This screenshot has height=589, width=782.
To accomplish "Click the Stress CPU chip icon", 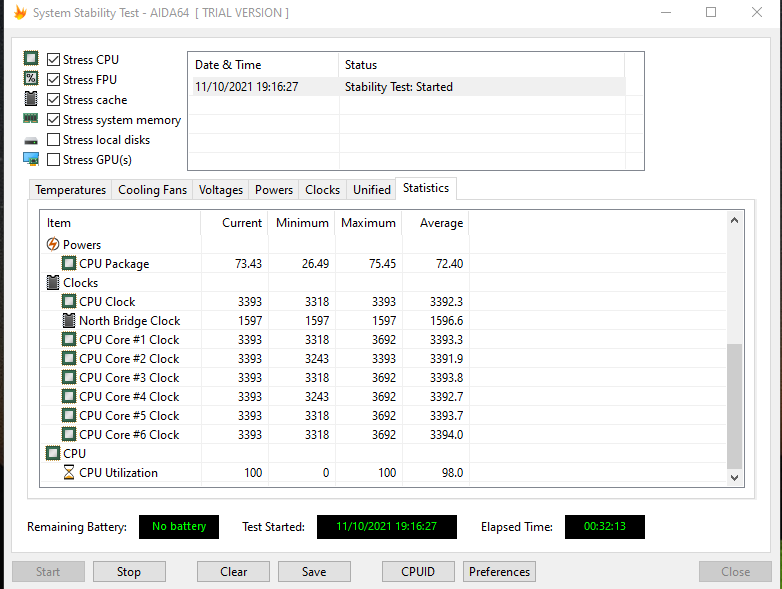I will tap(31, 58).
